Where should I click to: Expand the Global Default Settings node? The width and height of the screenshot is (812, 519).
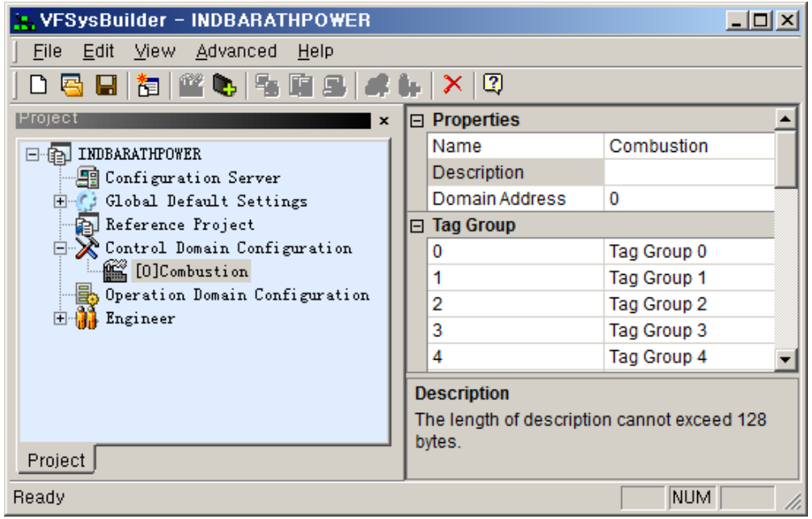coord(60,201)
